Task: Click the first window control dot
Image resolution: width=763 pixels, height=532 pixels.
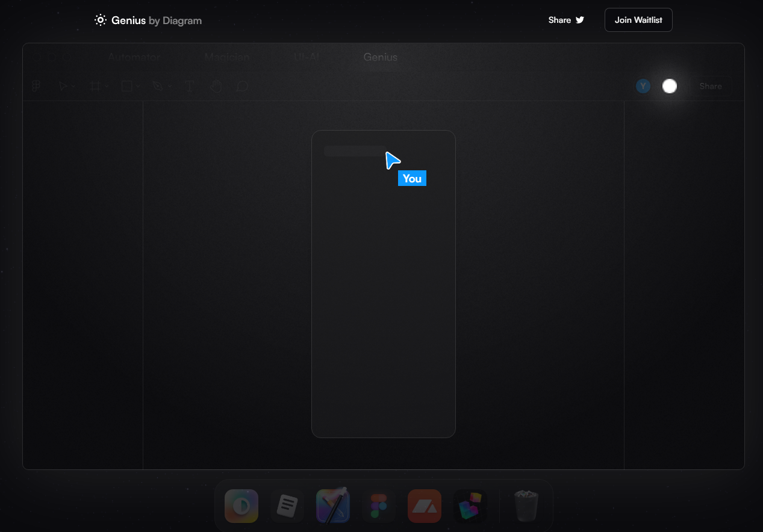Action: click(x=36, y=57)
